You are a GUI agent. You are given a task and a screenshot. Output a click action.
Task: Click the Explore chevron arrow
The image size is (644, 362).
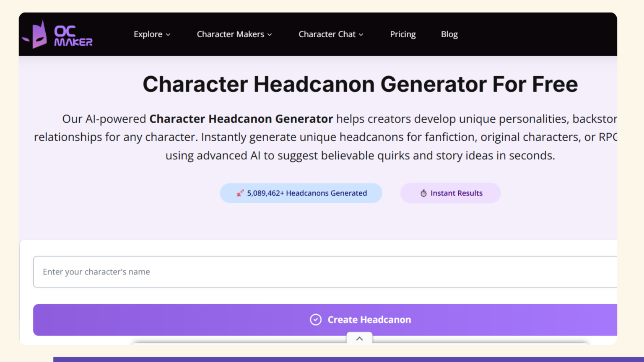click(x=168, y=35)
